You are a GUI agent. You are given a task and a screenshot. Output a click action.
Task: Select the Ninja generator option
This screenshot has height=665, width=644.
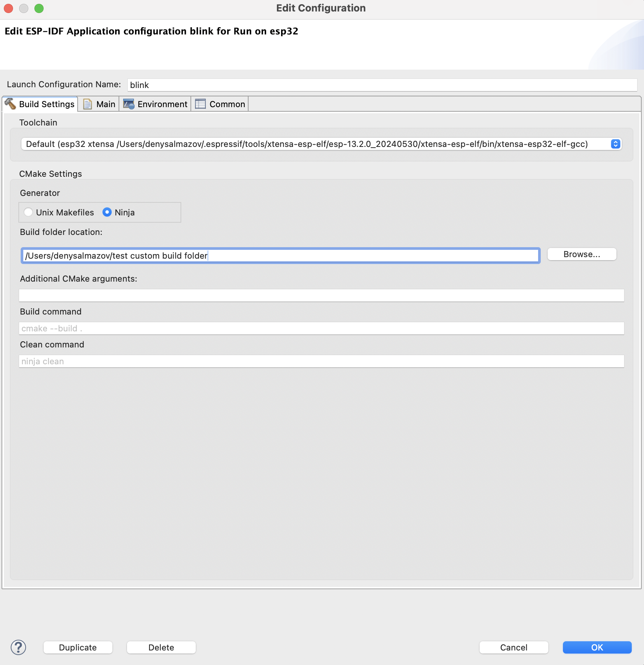tap(107, 212)
